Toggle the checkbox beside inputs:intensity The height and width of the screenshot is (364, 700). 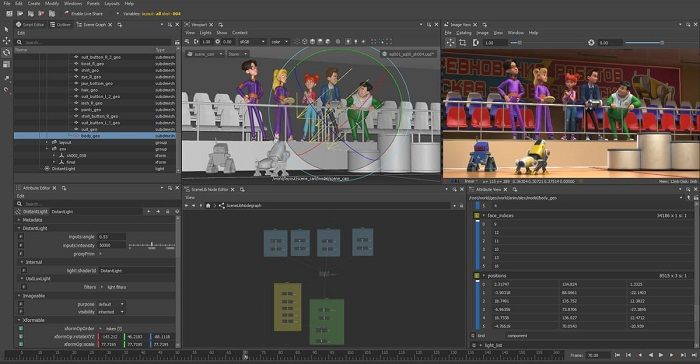click(21, 245)
